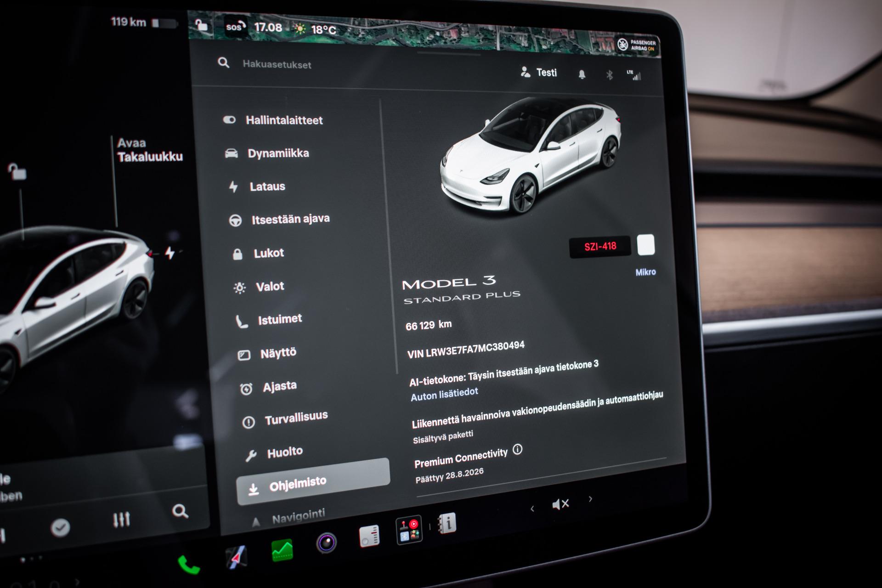This screenshot has height=588, width=882.
Task: Select Valot lights settings
Action: (x=259, y=287)
